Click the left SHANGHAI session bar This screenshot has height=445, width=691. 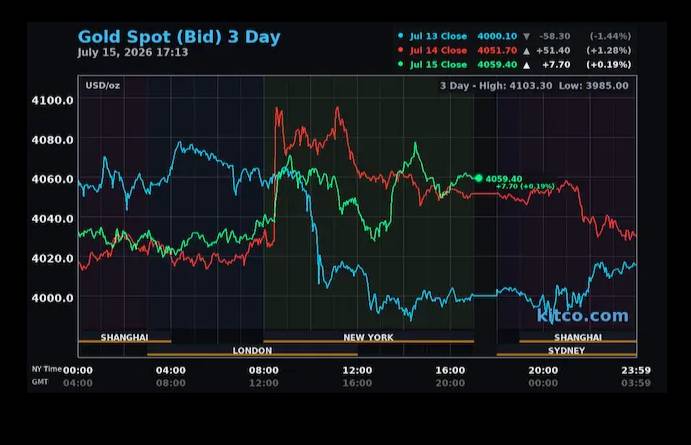point(125,337)
